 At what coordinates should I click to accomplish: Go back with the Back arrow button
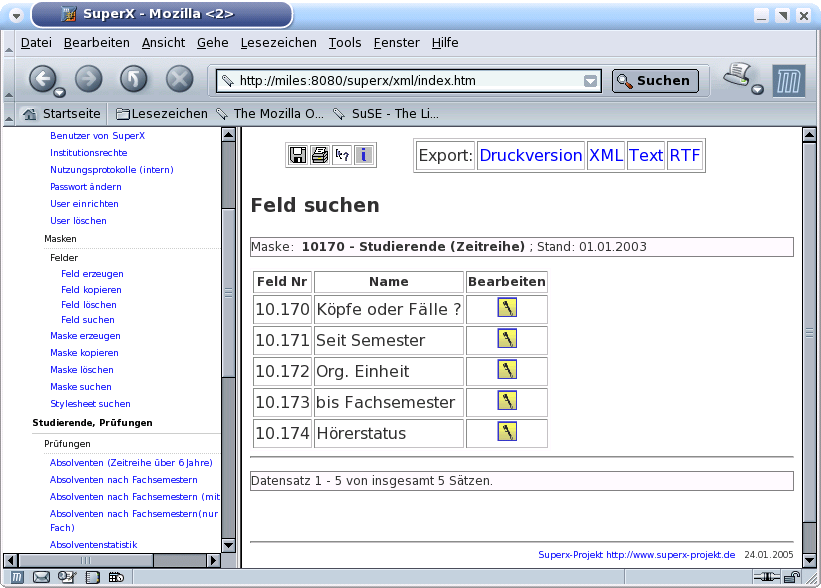pyautogui.click(x=42, y=79)
